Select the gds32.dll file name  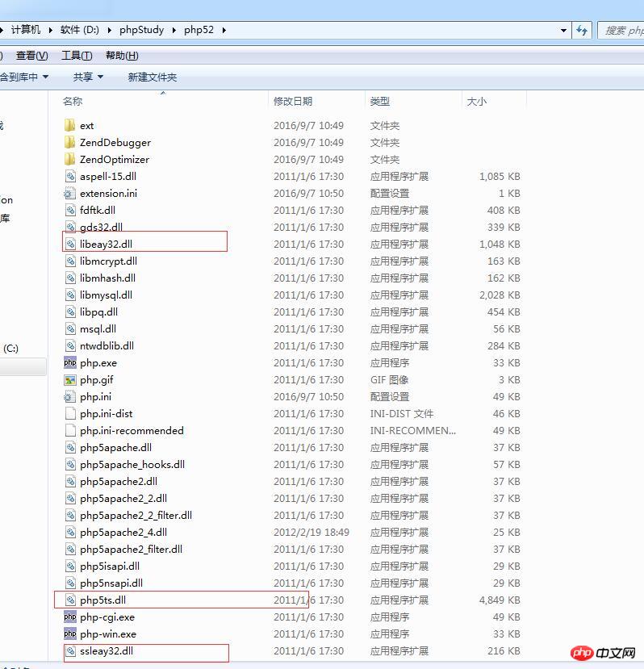point(101,227)
